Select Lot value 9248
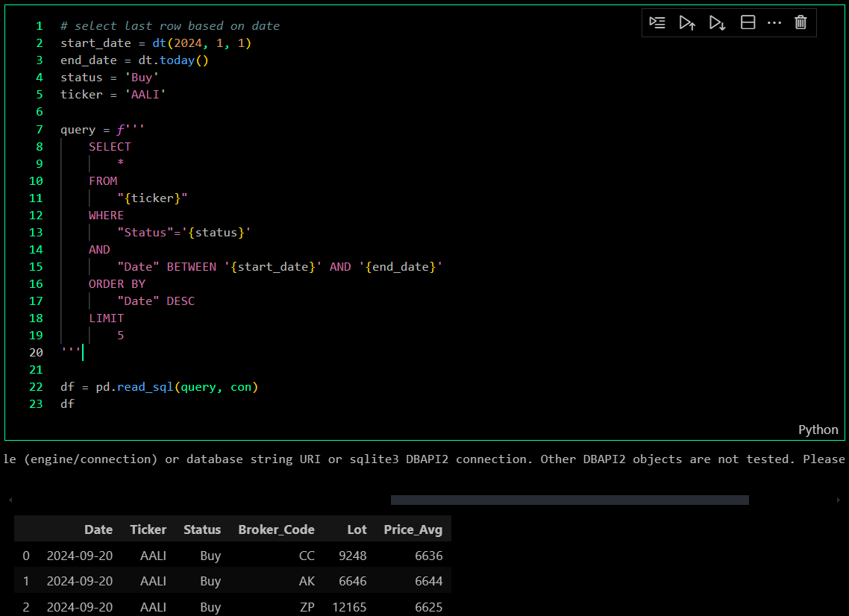 click(352, 556)
